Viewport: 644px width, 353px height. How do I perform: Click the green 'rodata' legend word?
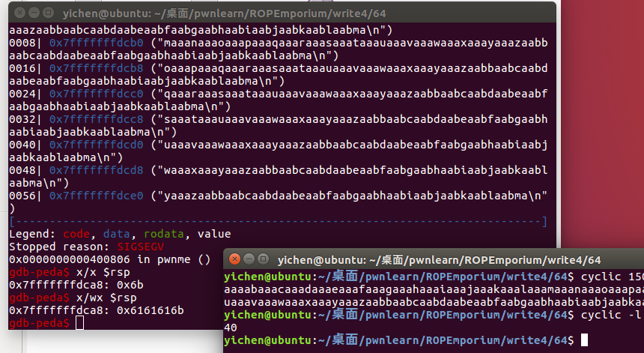[164, 234]
